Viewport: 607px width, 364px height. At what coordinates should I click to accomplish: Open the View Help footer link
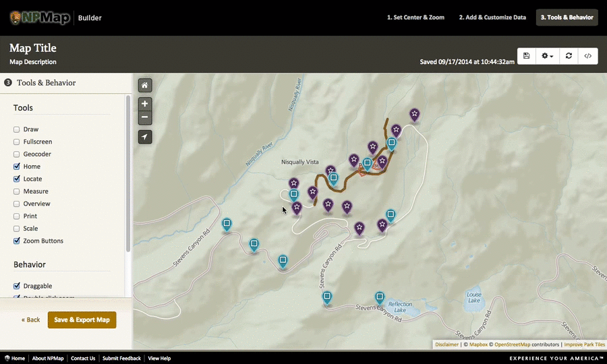(159, 358)
